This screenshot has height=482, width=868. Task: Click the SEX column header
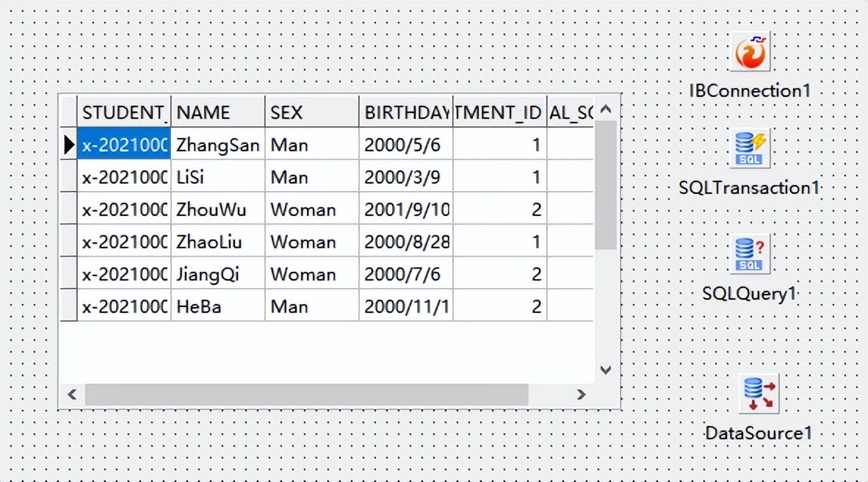click(311, 112)
